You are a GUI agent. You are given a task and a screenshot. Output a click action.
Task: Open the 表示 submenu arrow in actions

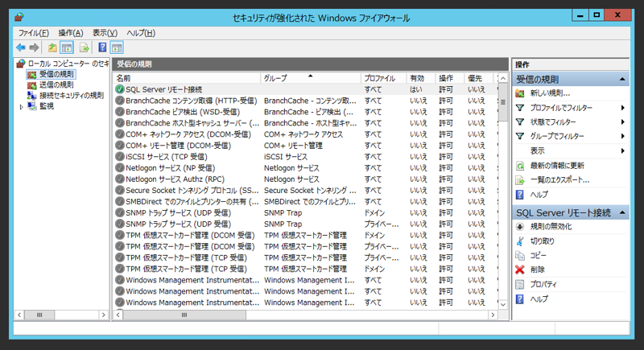(622, 151)
